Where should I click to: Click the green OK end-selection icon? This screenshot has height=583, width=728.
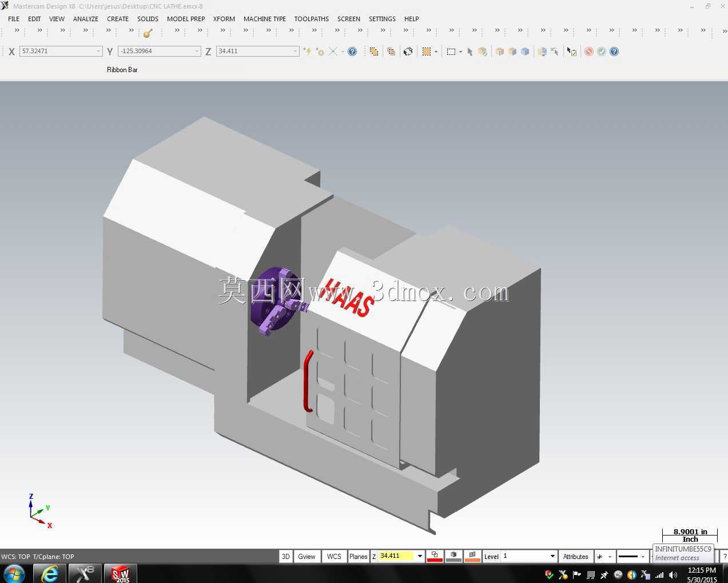click(602, 51)
